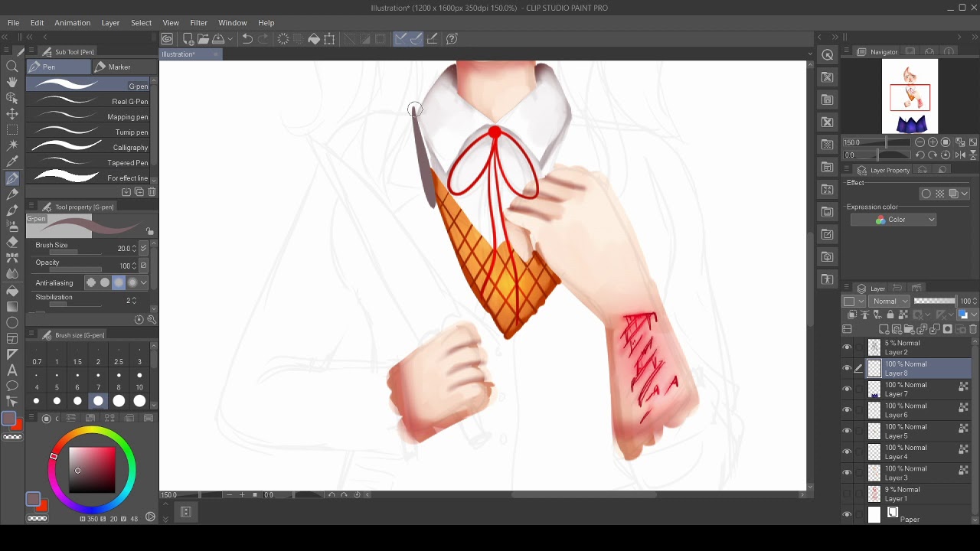
Task: Choose the Real G-Pen sub tool
Action: coord(88,101)
